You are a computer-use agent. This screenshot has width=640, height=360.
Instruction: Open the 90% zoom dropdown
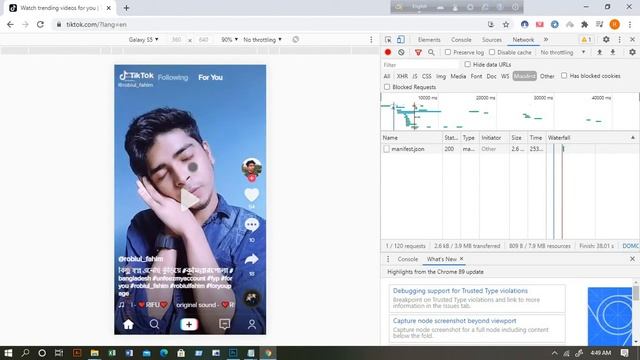pos(229,40)
